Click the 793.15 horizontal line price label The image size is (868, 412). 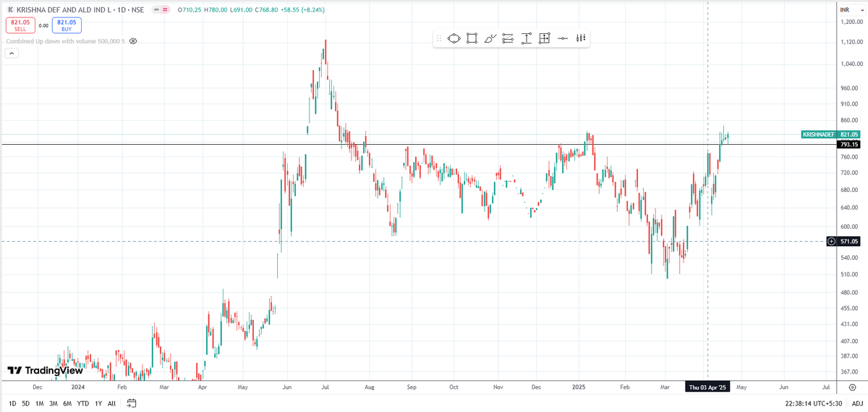[848, 145]
